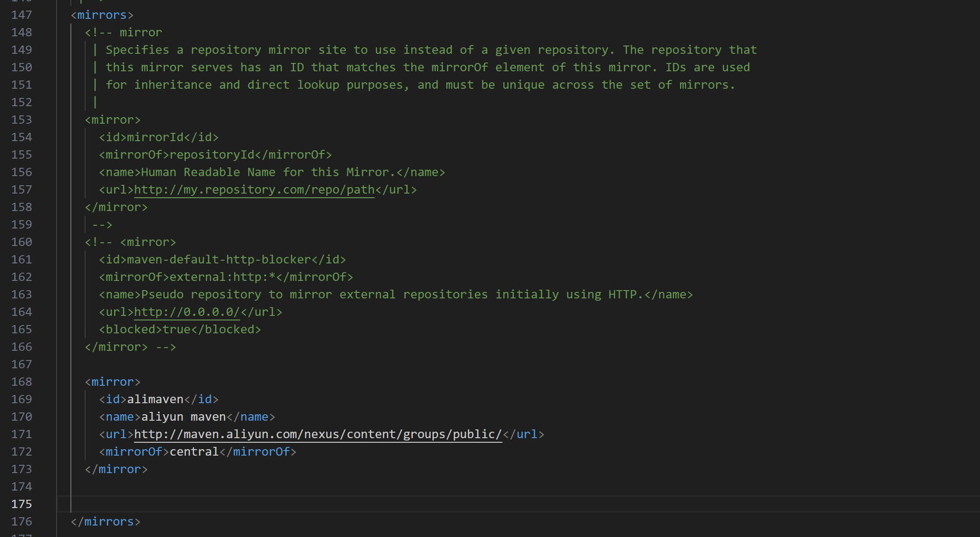
Task: Click the opening mirror tag on line 168
Action: point(113,382)
